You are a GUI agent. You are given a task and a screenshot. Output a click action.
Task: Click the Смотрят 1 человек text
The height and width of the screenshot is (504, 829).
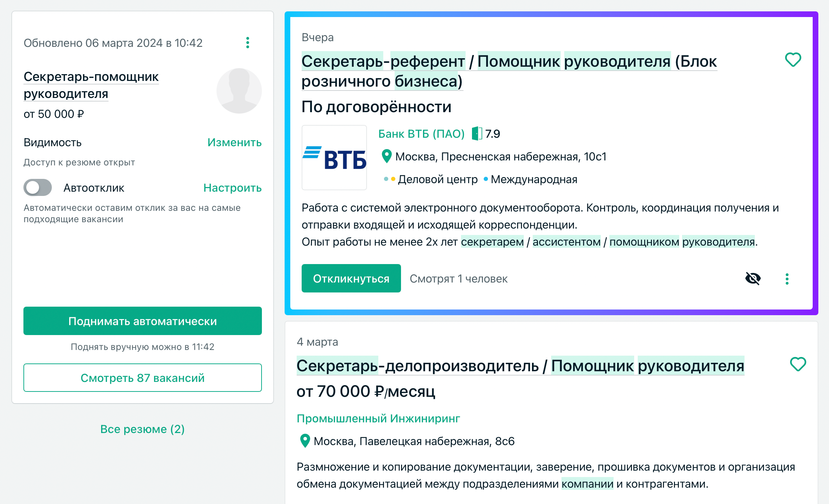tap(459, 279)
